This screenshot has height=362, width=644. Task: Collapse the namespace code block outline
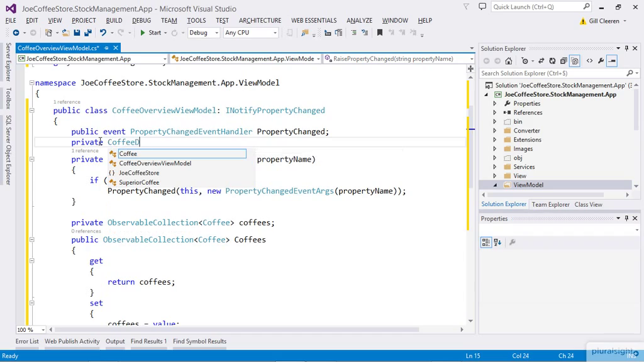click(31, 83)
